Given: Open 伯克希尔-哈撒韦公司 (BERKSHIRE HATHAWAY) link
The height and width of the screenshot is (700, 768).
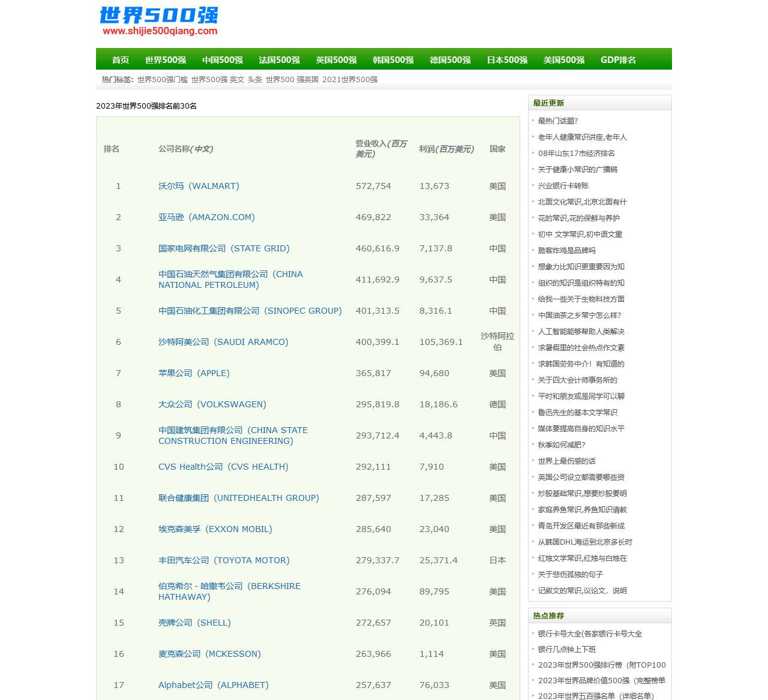Looking at the screenshot, I should tap(229, 591).
